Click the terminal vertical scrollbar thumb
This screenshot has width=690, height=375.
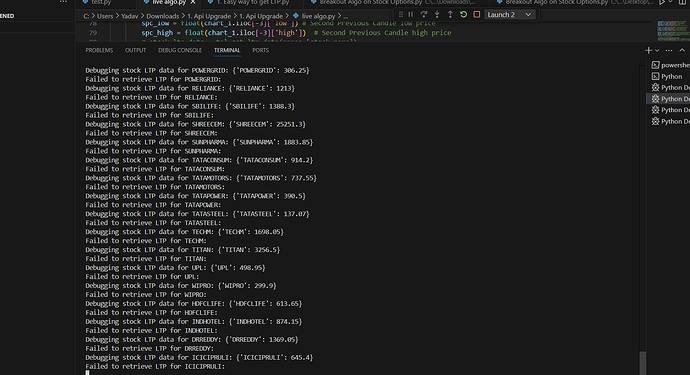click(x=643, y=363)
